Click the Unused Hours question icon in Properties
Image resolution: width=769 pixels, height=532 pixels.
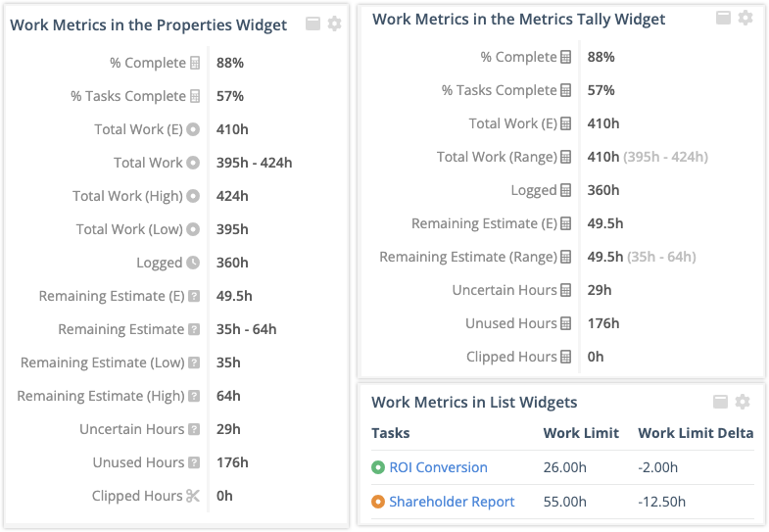(x=193, y=462)
